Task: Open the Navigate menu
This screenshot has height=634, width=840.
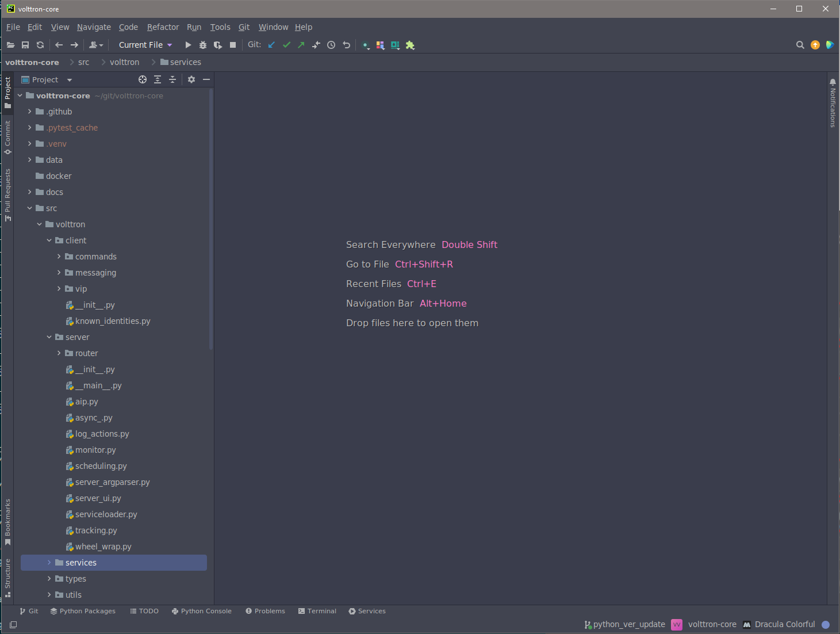Action: 94,27
